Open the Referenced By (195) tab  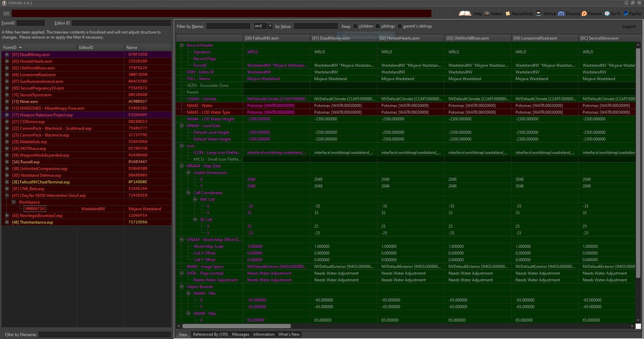pos(210,334)
